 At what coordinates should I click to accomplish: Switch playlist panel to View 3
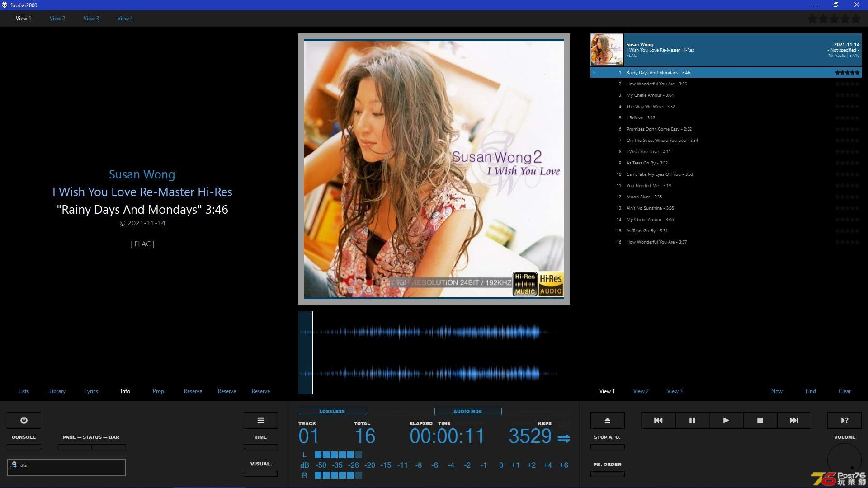675,391
